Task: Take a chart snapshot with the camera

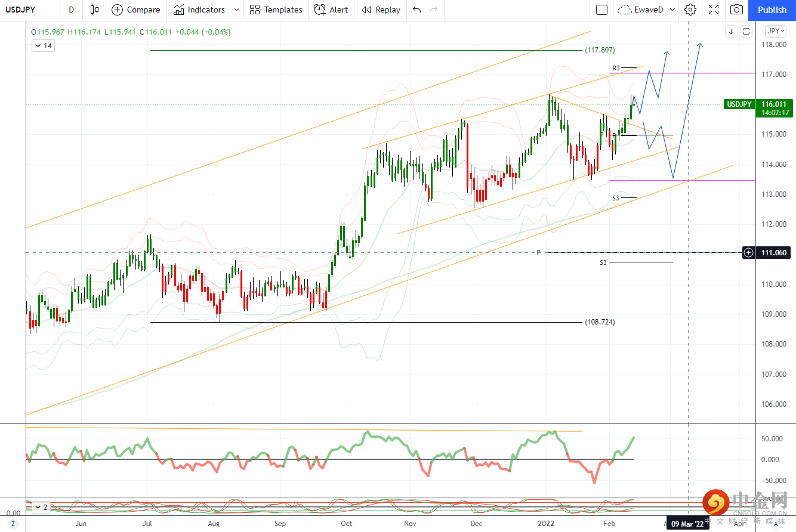Action: 737,10
